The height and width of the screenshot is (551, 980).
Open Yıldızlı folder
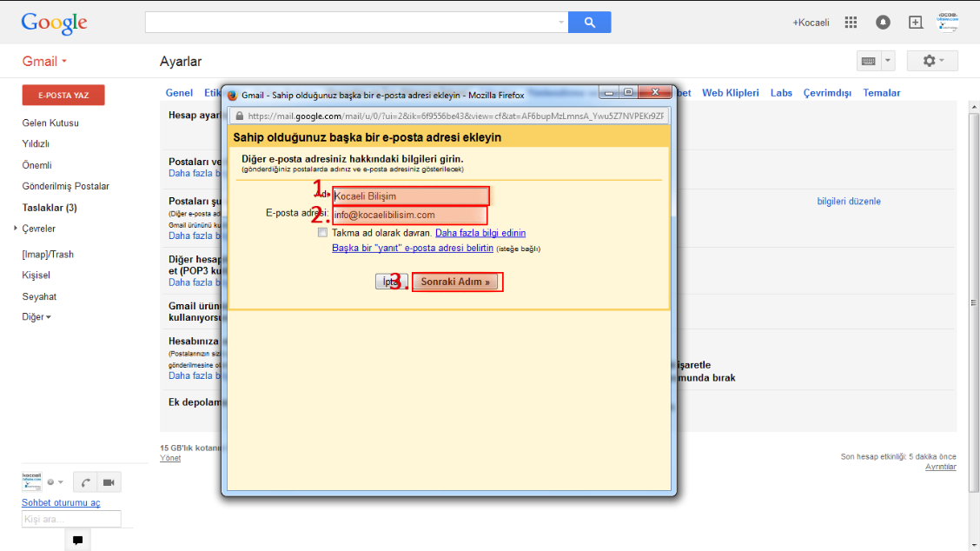36,144
